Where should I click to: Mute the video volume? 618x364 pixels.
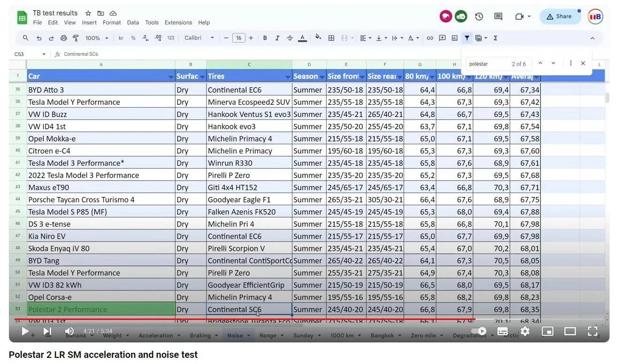pyautogui.click(x=69, y=331)
